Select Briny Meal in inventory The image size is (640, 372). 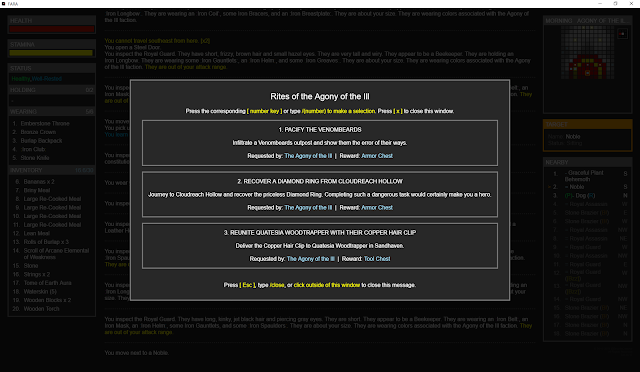(36, 190)
